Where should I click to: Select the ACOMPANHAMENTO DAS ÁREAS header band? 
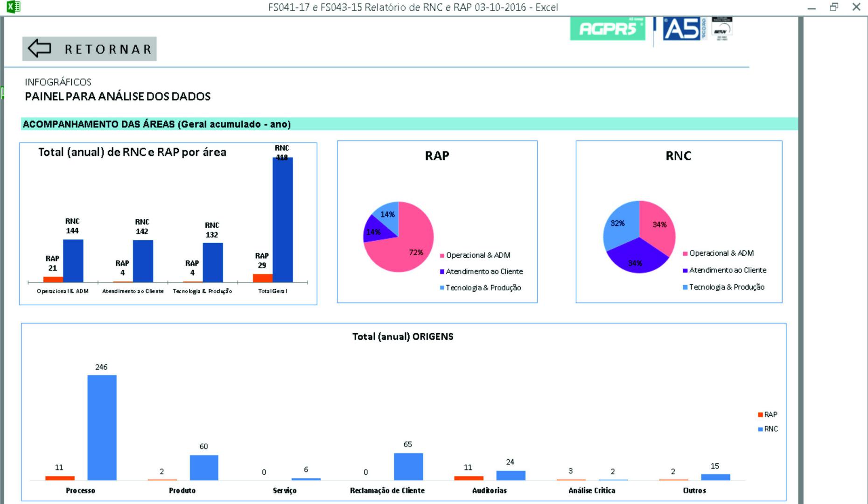click(x=409, y=124)
